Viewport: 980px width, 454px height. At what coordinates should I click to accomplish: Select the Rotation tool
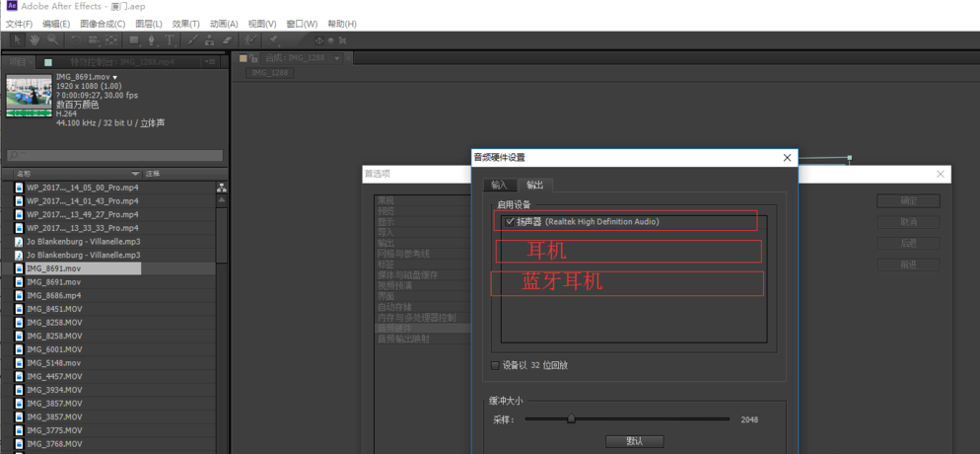pyautogui.click(x=76, y=40)
